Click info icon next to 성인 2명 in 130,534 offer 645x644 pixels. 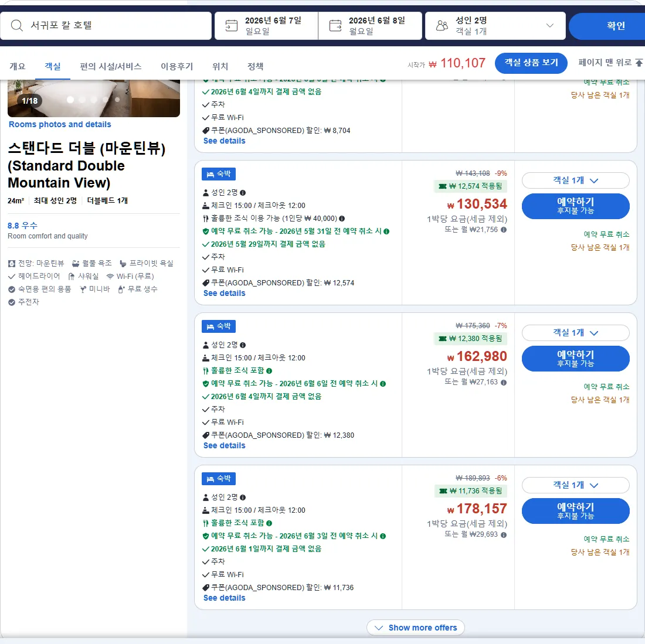243,193
